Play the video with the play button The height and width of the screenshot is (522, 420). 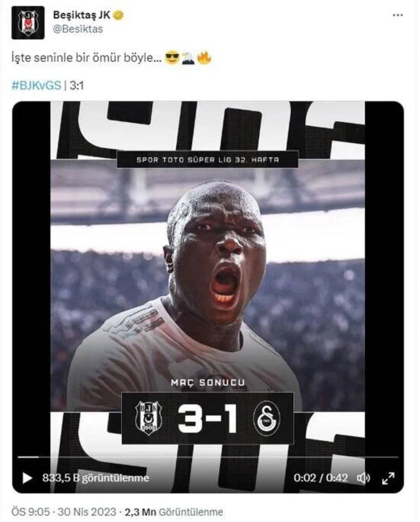pyautogui.click(x=27, y=478)
